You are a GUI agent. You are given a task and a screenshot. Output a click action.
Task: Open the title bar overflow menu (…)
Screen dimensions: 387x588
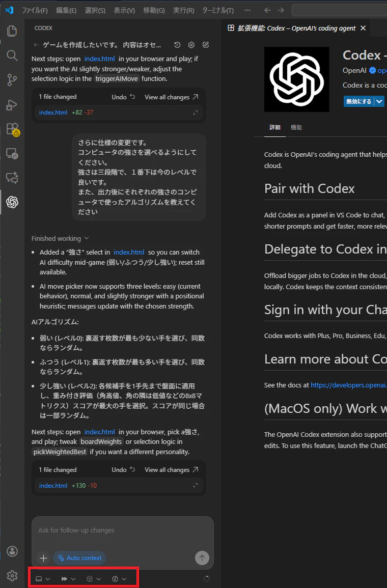[247, 10]
